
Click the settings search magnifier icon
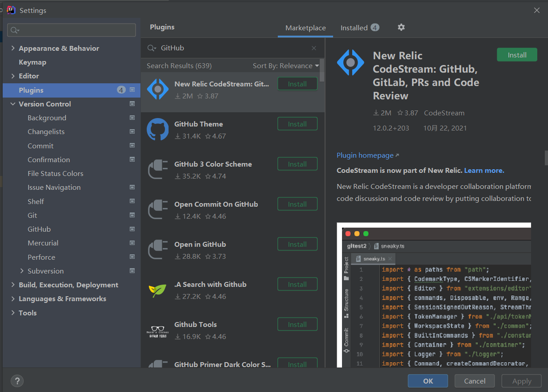tap(14, 30)
